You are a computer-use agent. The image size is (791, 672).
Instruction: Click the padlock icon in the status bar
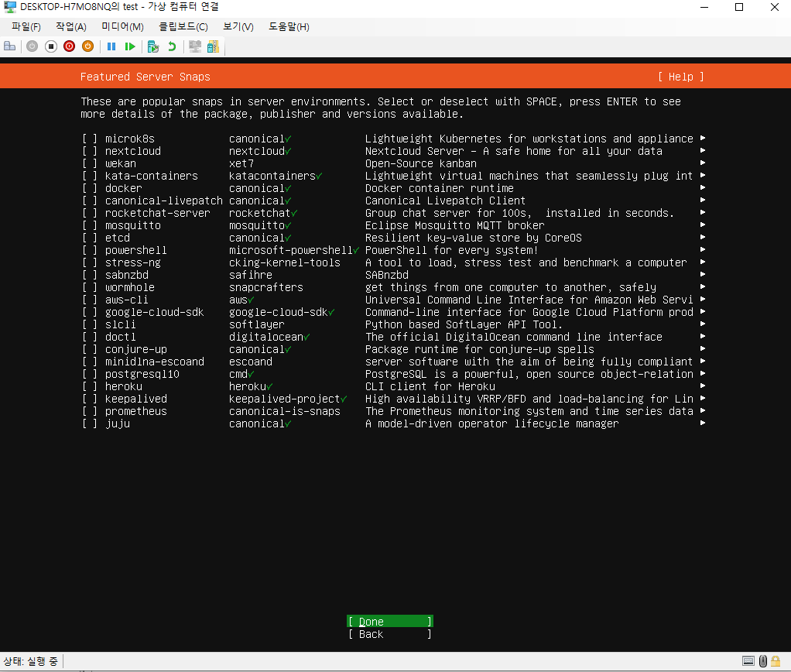pyautogui.click(x=776, y=661)
